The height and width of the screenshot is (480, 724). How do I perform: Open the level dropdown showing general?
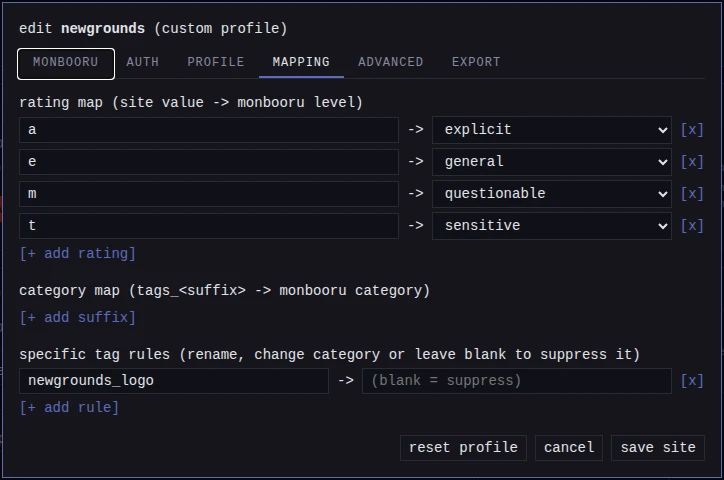(x=552, y=162)
